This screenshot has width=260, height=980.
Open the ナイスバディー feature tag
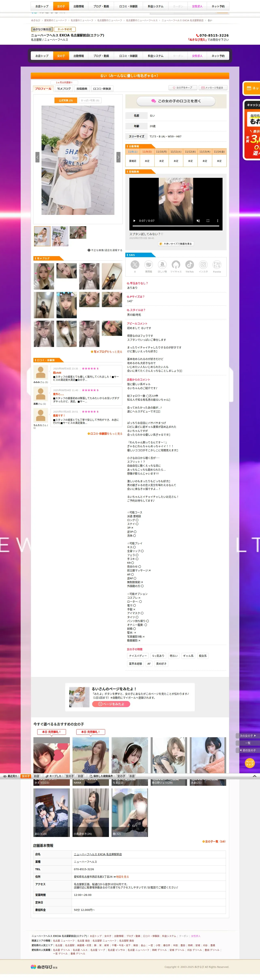(x=138, y=656)
